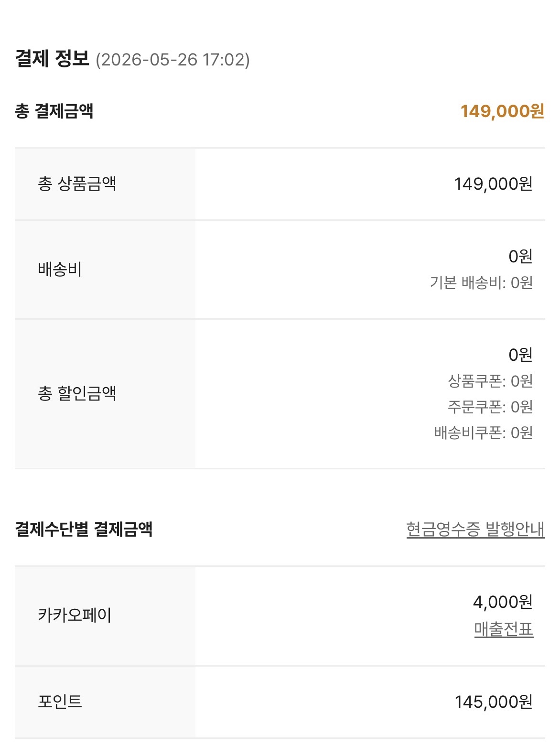Click the orange 149,000원 total amount
Viewport: 560px width, 746px height.
[502, 111]
